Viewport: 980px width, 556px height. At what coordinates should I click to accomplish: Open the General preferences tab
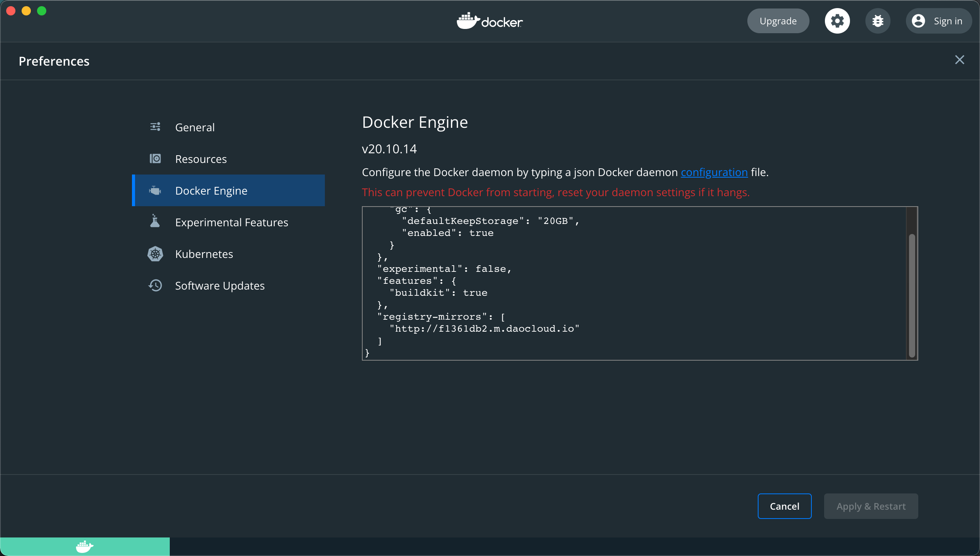tap(194, 127)
